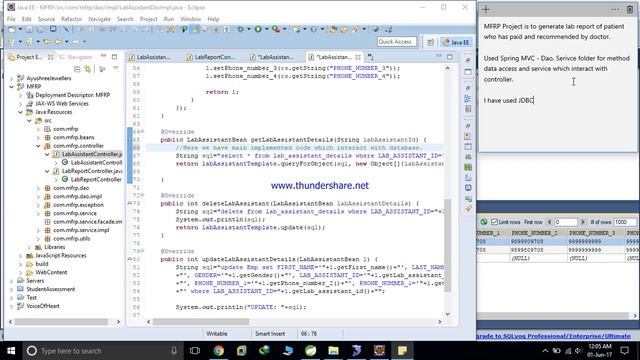Show hidden editor tabs list
The width and height of the screenshot is (640, 360).
[371, 57]
